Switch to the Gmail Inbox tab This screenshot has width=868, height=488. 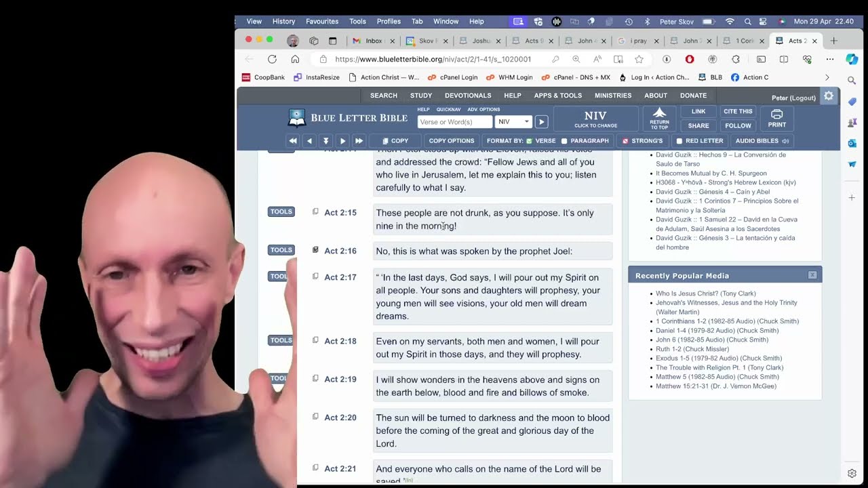click(372, 41)
